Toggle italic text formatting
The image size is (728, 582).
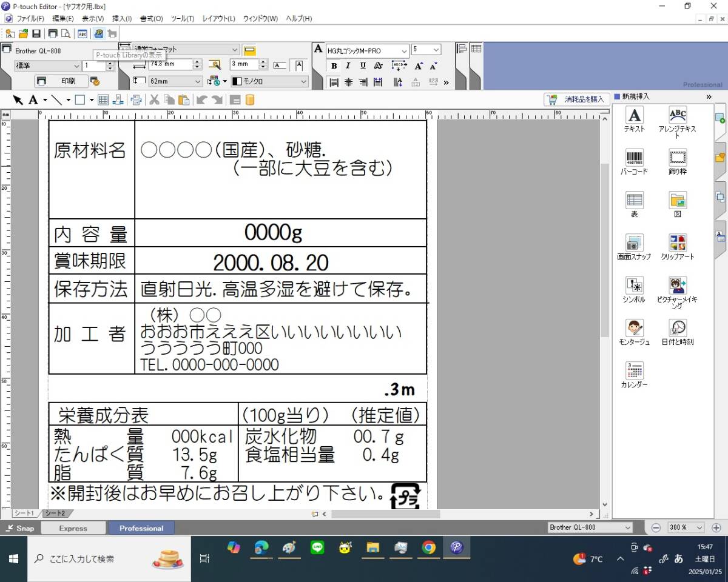348,66
